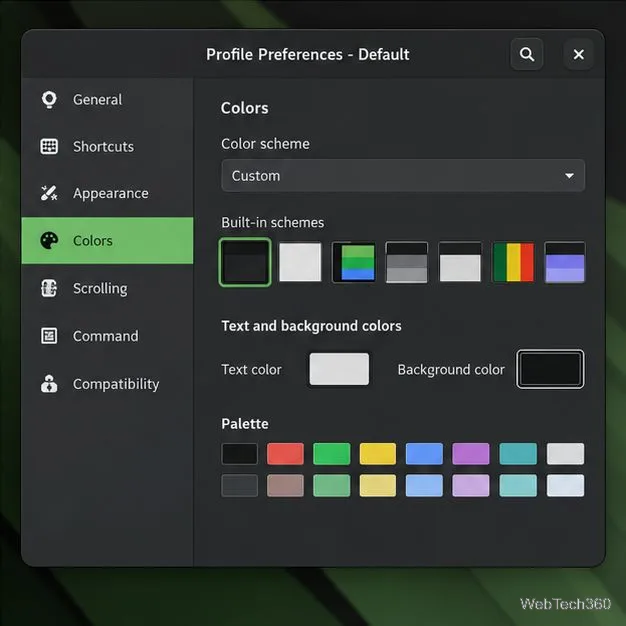Go to the Scrolling tab

click(x=107, y=288)
